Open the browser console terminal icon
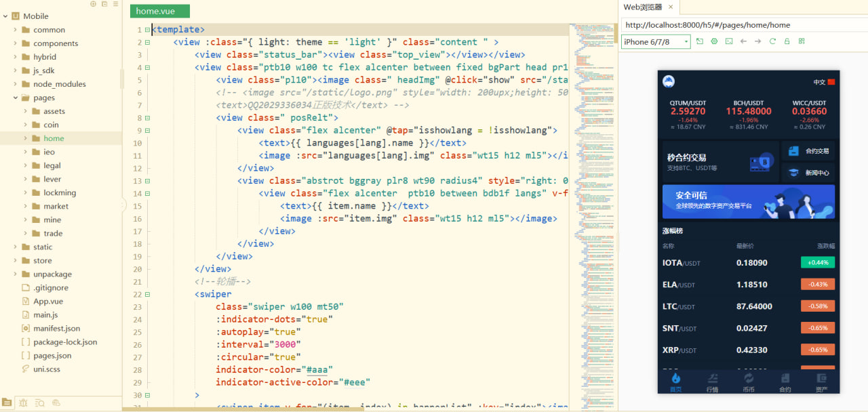The image size is (868, 412). click(x=729, y=41)
